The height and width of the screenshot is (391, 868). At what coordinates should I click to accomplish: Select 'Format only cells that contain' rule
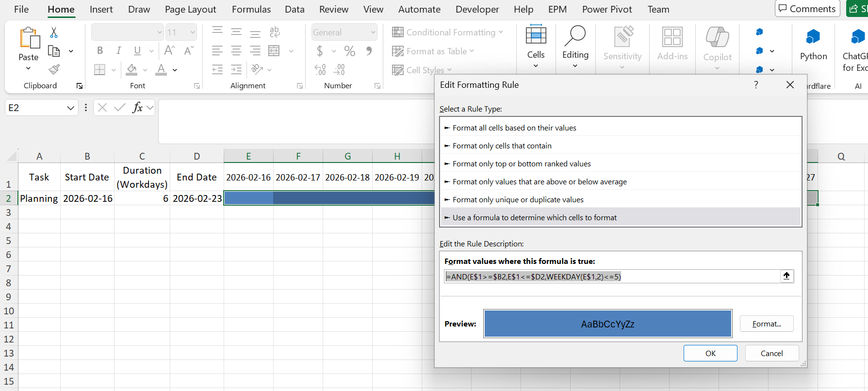(x=621, y=146)
